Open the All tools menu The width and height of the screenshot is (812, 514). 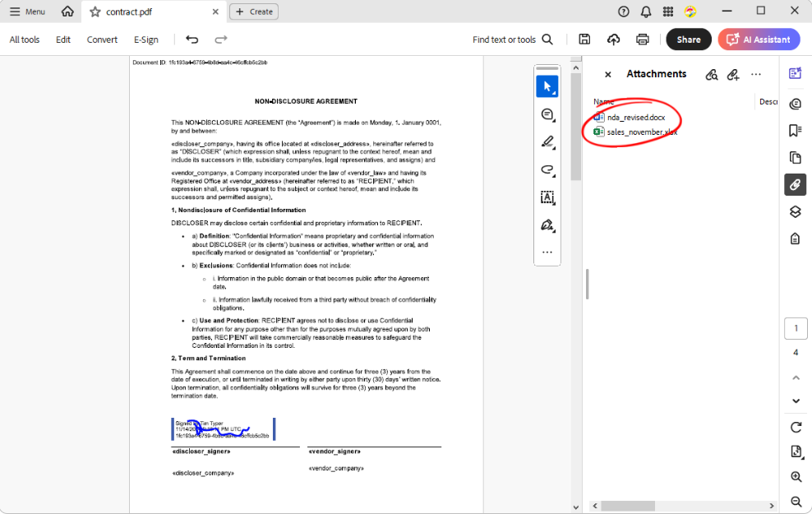[25, 39]
